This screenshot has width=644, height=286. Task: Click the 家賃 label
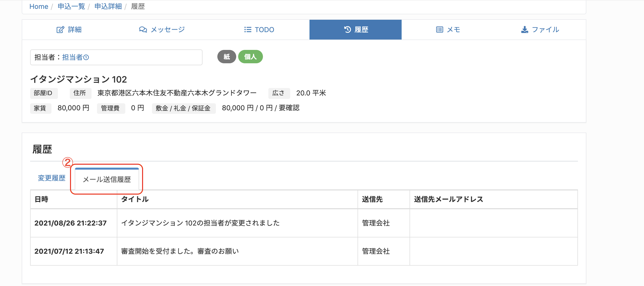41,108
